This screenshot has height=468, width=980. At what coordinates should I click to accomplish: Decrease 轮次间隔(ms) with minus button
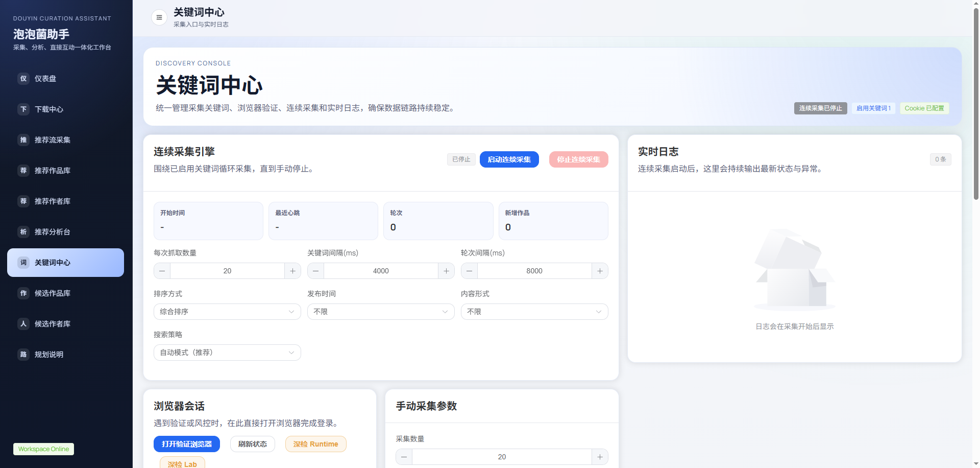(x=470, y=271)
